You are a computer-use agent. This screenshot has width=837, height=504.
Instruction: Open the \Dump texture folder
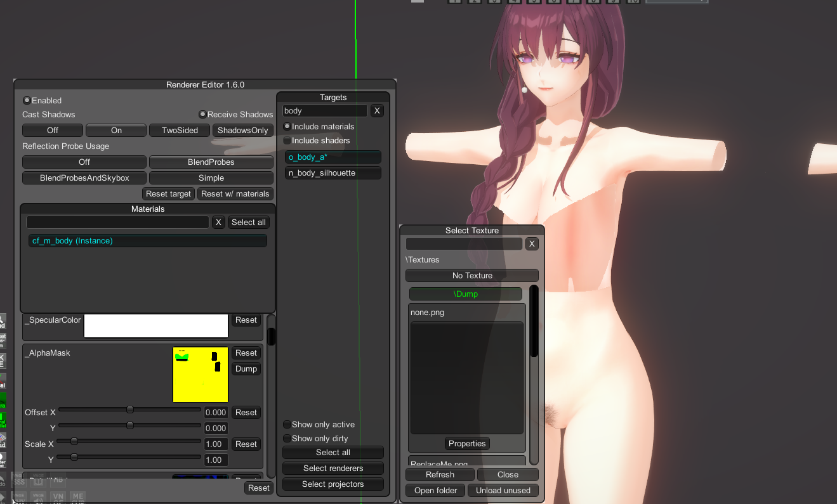pyautogui.click(x=465, y=294)
